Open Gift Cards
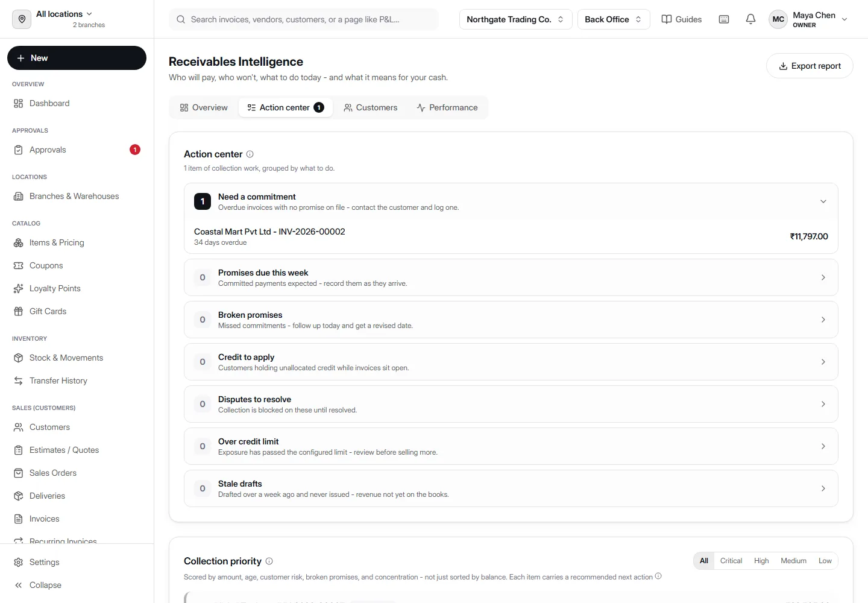Viewport: 868px width, 603px height. (x=77, y=312)
